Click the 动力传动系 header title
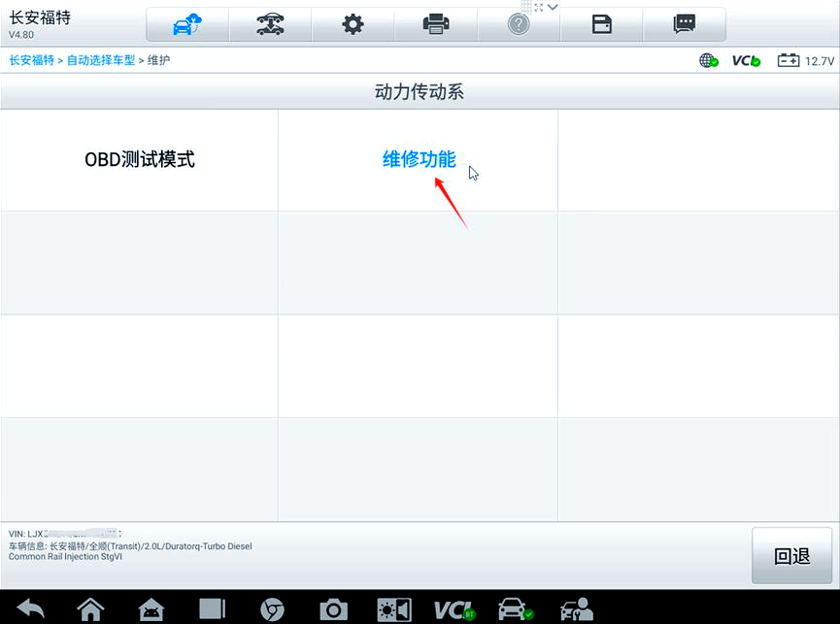 (x=419, y=91)
